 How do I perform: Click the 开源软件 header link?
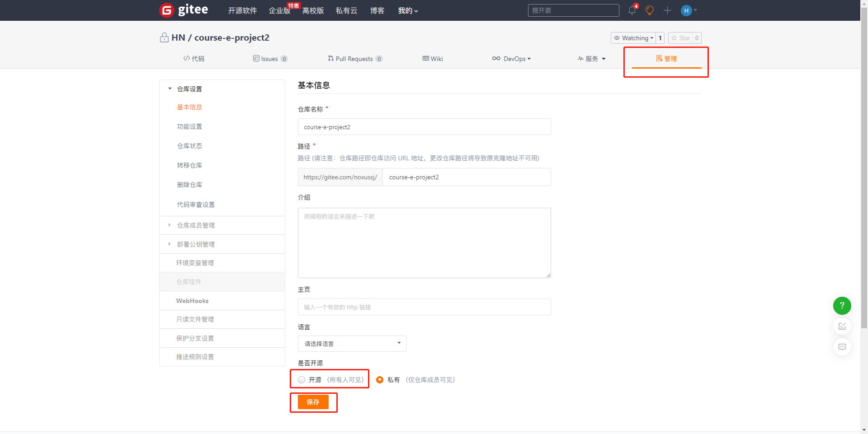pos(242,10)
